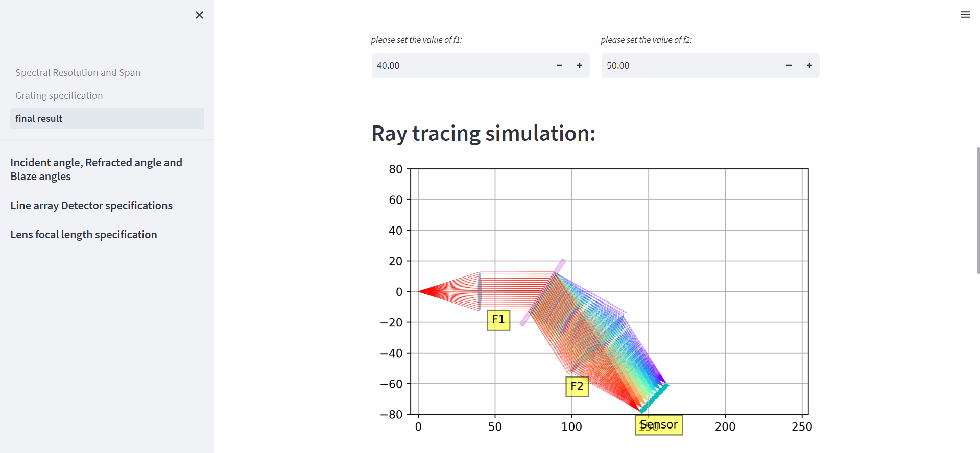The width and height of the screenshot is (980, 453).
Task: Increase f2 value with plus button
Action: [x=809, y=65]
